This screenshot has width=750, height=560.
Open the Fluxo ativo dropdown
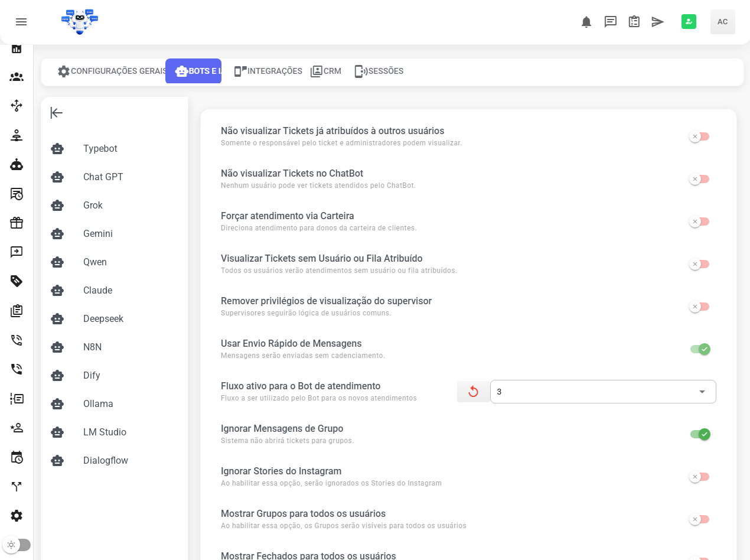point(602,392)
